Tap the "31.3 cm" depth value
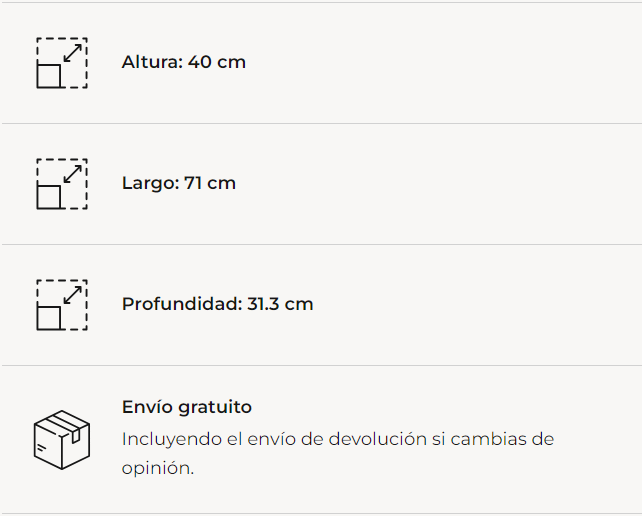Screen dimensions: 642x516 (x=280, y=304)
